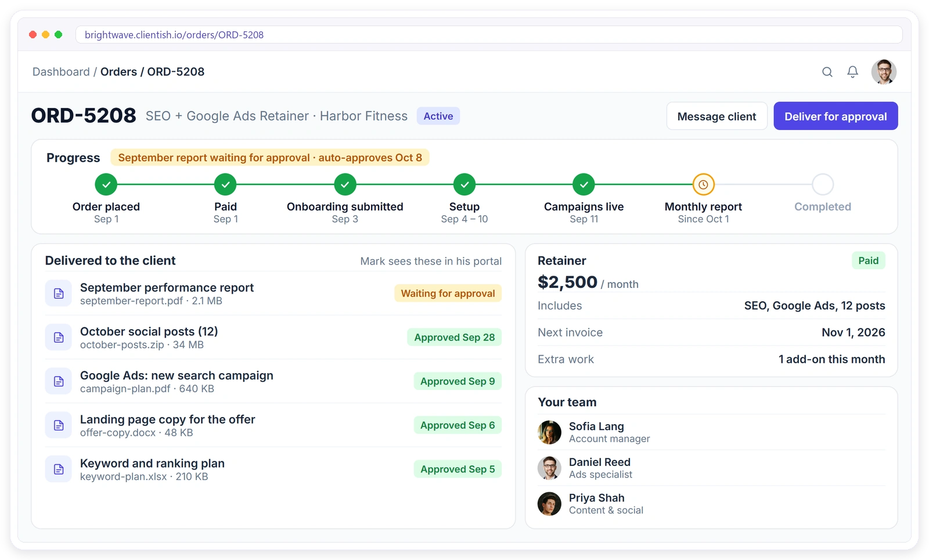Click the Approved Sep 9 badge
Image resolution: width=929 pixels, height=560 pixels.
[x=458, y=381]
